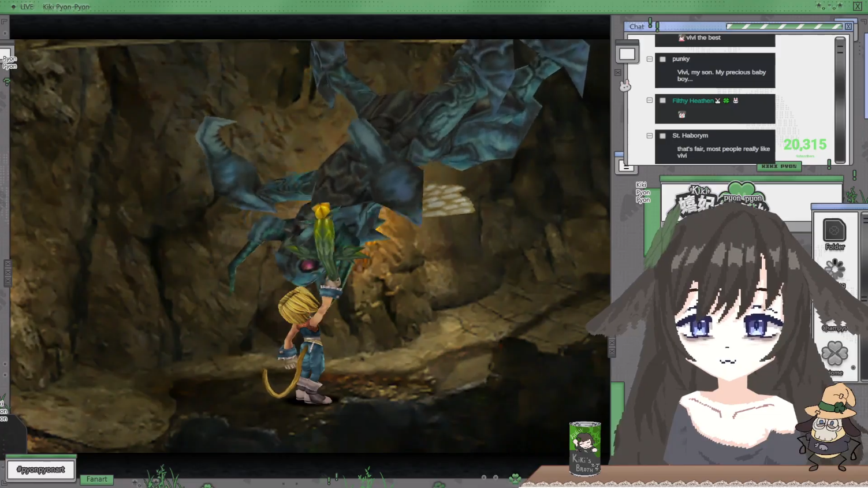Click the chat window vertical scrollbar

pos(840,99)
